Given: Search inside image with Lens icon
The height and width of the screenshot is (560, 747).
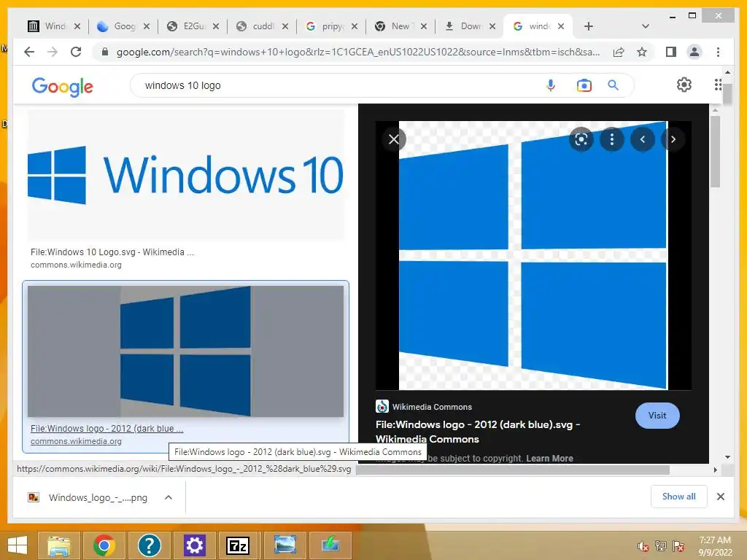Looking at the screenshot, I should pos(581,139).
